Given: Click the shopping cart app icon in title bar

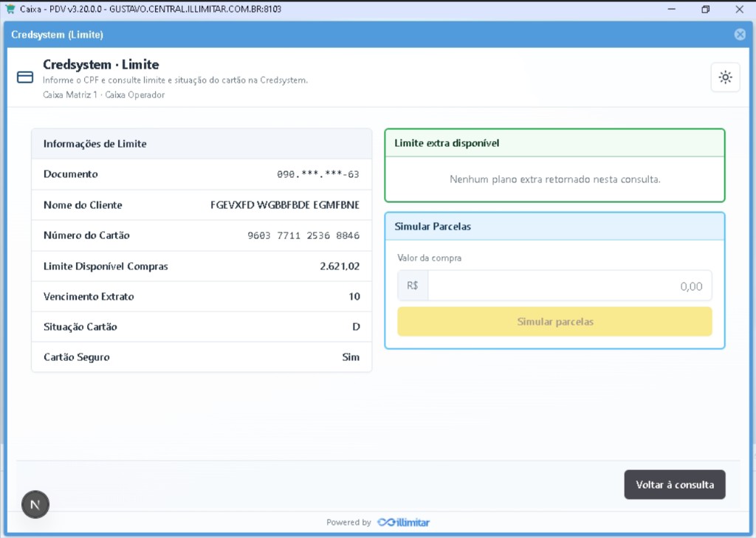Looking at the screenshot, I should pos(10,9).
